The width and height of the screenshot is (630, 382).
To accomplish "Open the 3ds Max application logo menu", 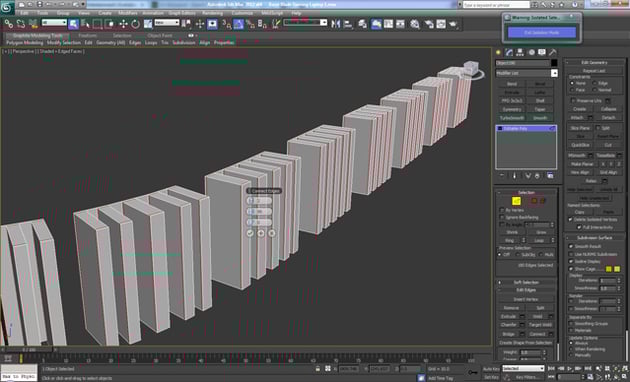I will tap(7, 7).
